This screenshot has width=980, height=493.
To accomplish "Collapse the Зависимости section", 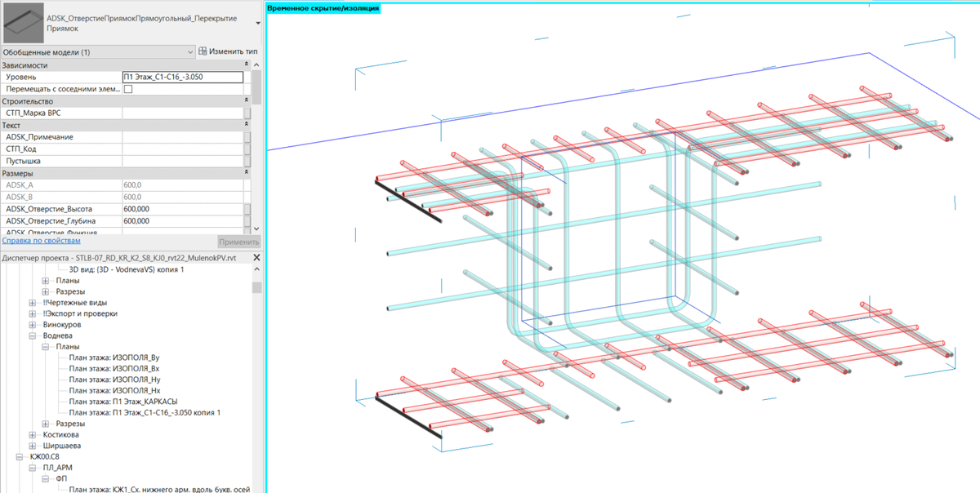I will (x=247, y=64).
